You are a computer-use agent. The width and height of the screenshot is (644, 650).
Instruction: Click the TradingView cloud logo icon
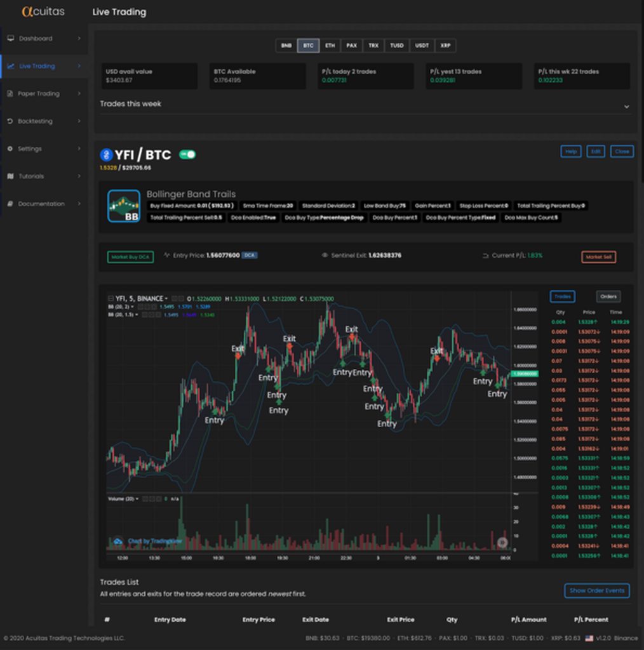tap(118, 541)
